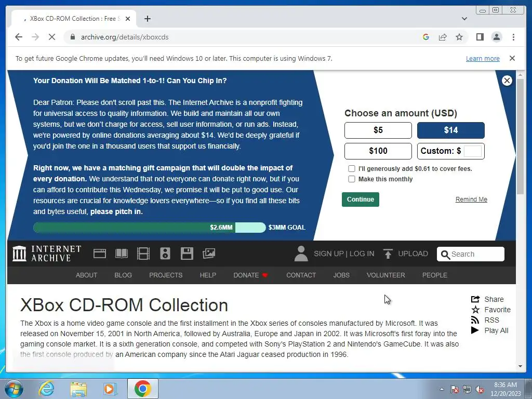The height and width of the screenshot is (399, 532).
Task: Click the green Continue button
Action: [x=361, y=199]
